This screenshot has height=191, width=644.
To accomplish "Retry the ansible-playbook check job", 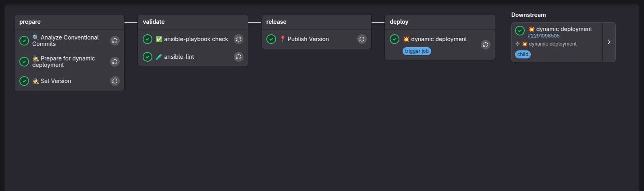I will pyautogui.click(x=239, y=39).
